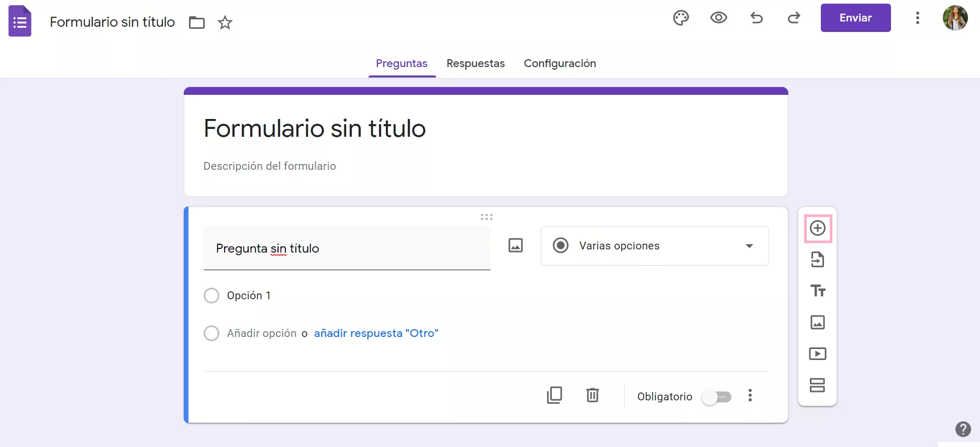980x447 pixels.
Task: Open the theme customization palette
Action: click(x=681, y=18)
